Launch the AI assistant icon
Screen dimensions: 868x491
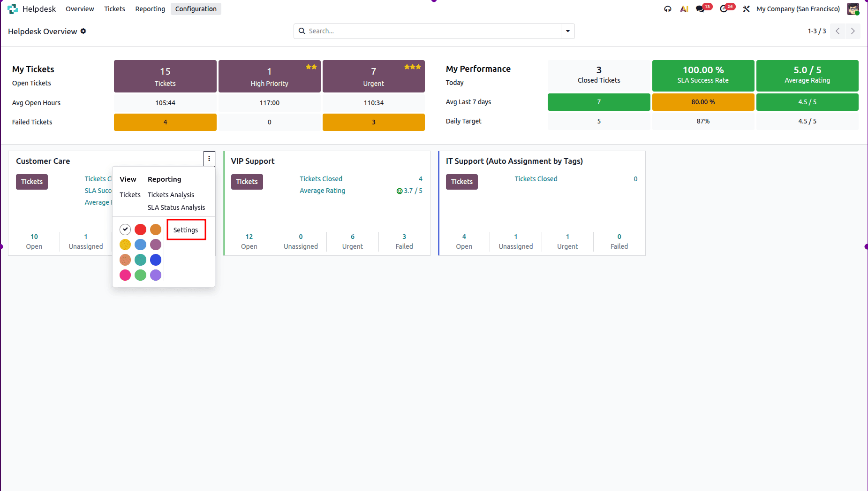coord(684,9)
